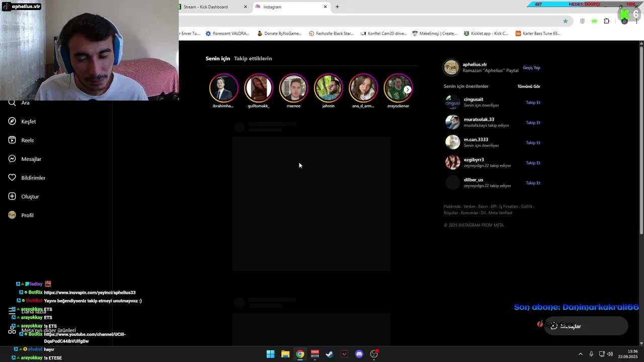This screenshot has height=362, width=644.
Task: Click the network display tray icon
Action: tap(602, 354)
